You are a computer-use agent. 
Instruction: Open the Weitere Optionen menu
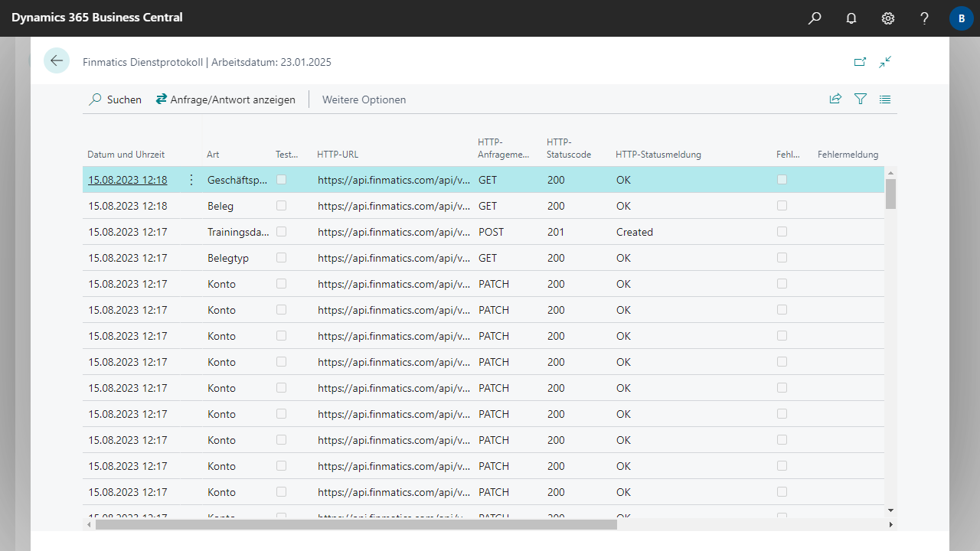click(x=364, y=99)
